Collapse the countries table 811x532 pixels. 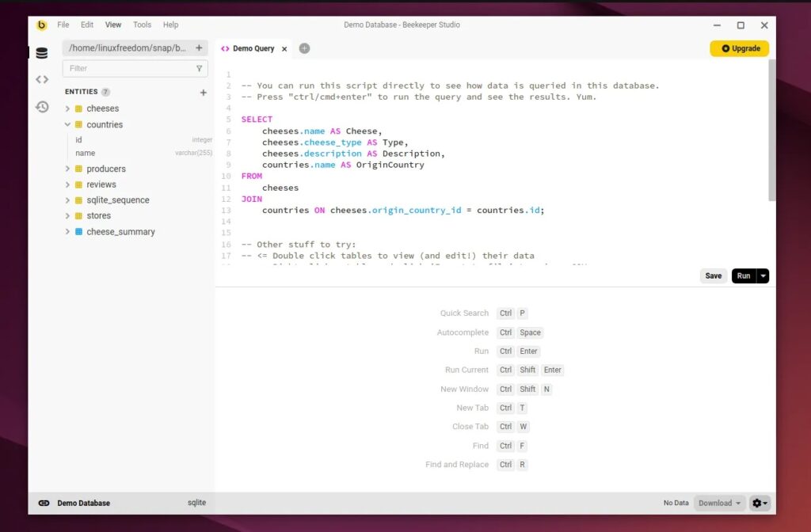(68, 124)
